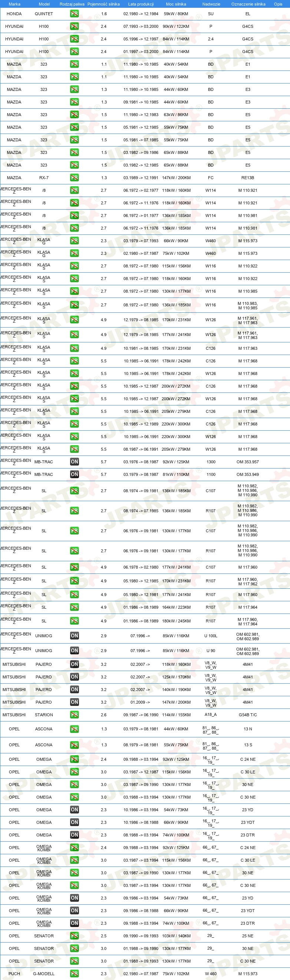Select the A18_A body cell
Image resolution: width=290 pixels, height=980 pixels.
pyautogui.click(x=211, y=714)
